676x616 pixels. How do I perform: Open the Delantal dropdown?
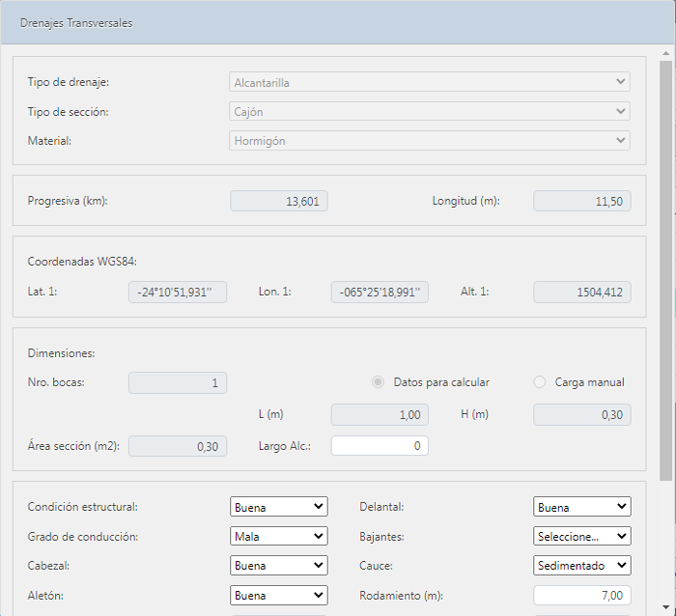(x=582, y=507)
